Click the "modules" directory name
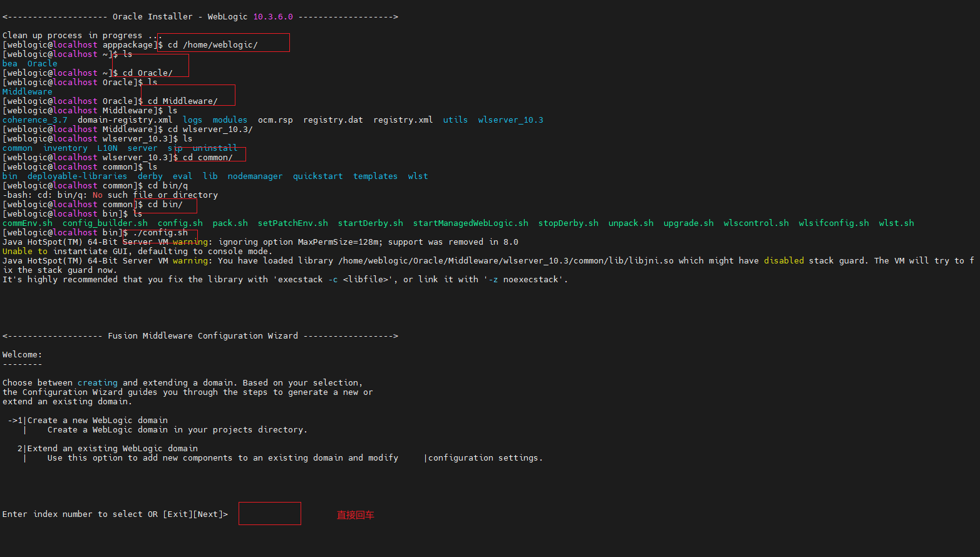980x557 pixels. point(230,120)
